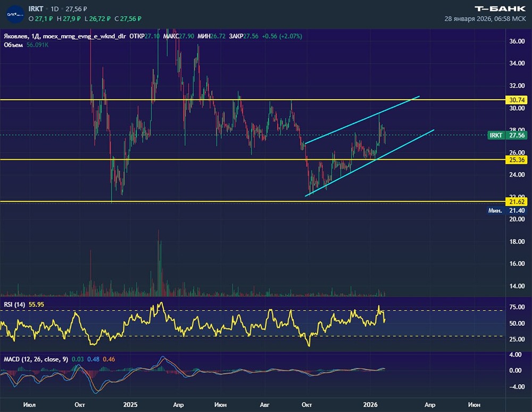This screenshot has height=412, width=532.
Task: Click the 21.62 yellow price level tag
Action: (517, 202)
